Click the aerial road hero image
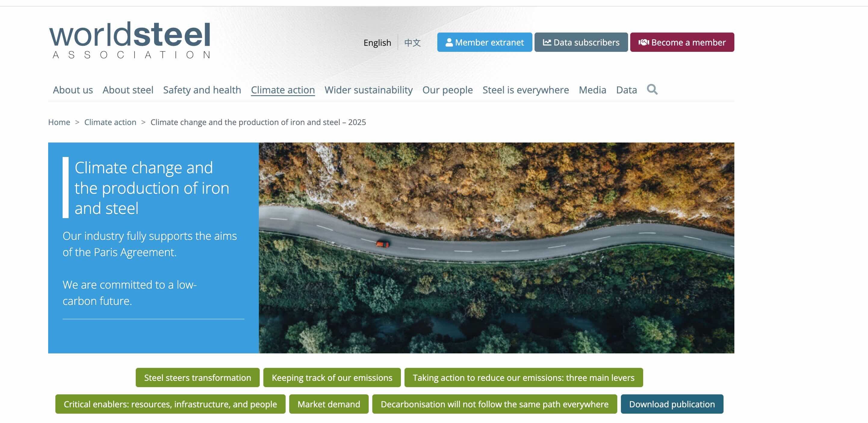This screenshot has height=423, width=868. point(496,248)
